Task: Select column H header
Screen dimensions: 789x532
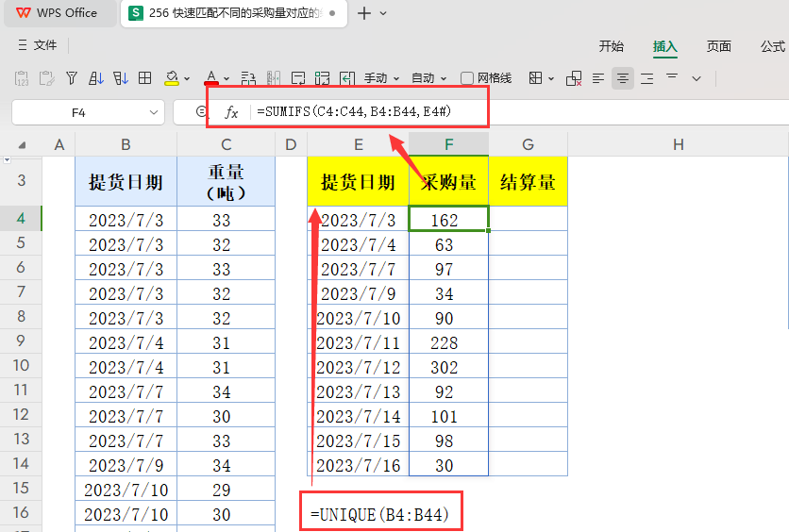Action: [678, 145]
